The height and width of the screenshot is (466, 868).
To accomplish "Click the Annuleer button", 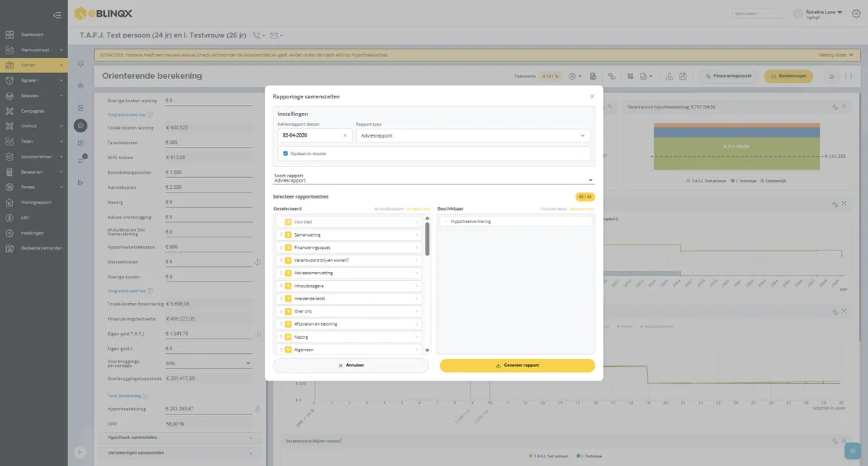I will [352, 365].
